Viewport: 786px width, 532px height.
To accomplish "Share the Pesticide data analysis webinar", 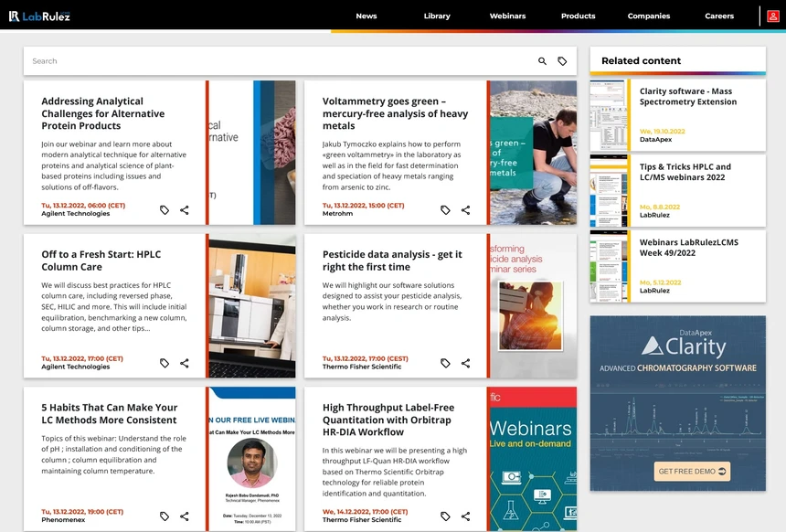I will [x=466, y=363].
